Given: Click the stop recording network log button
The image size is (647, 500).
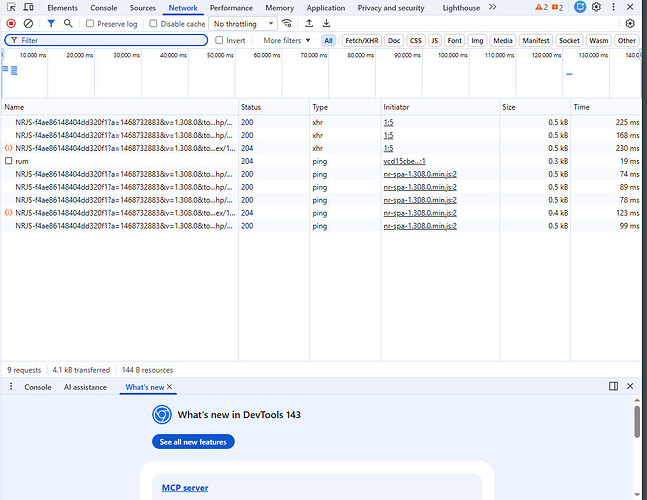Looking at the screenshot, I should click(x=11, y=23).
